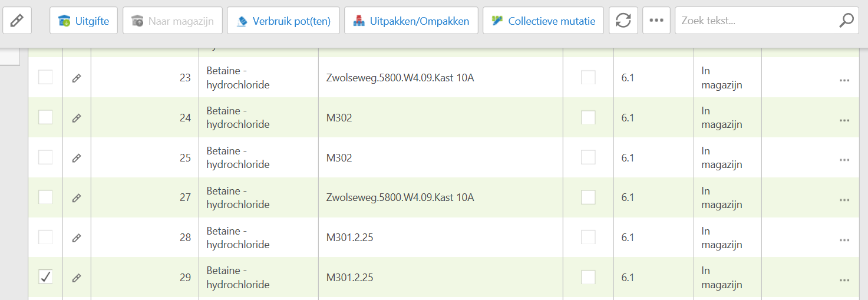Click the refresh icon button

click(x=623, y=21)
